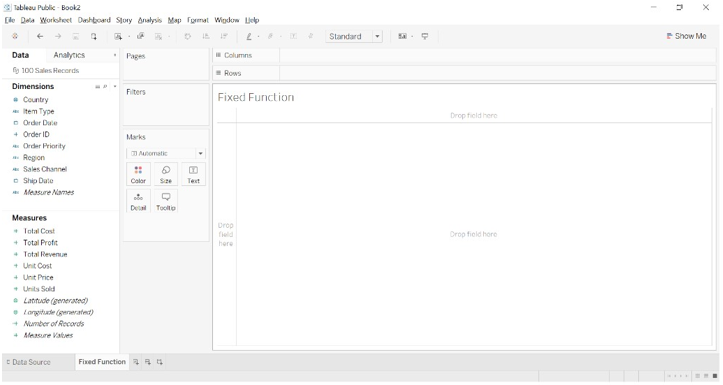The width and height of the screenshot is (723, 385).
Task: Click the Color card in Marks
Action: (x=138, y=174)
